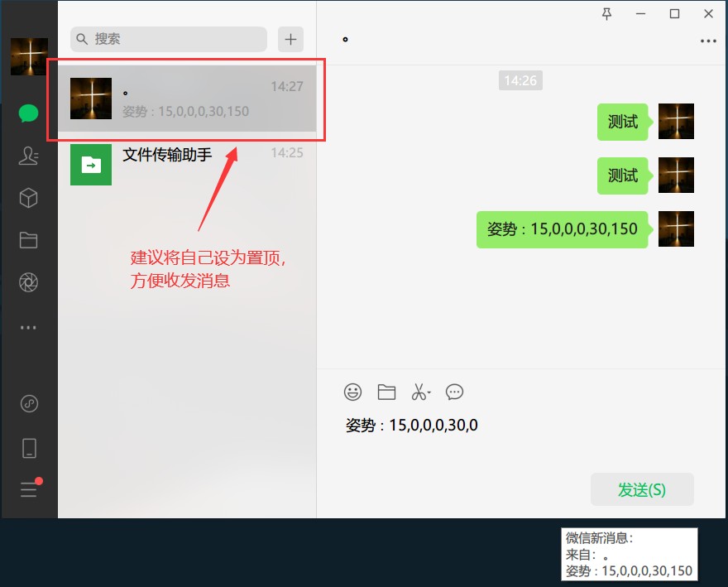Pin the chat using the pushpin icon
Viewport: 728px width, 587px height.
606,13
